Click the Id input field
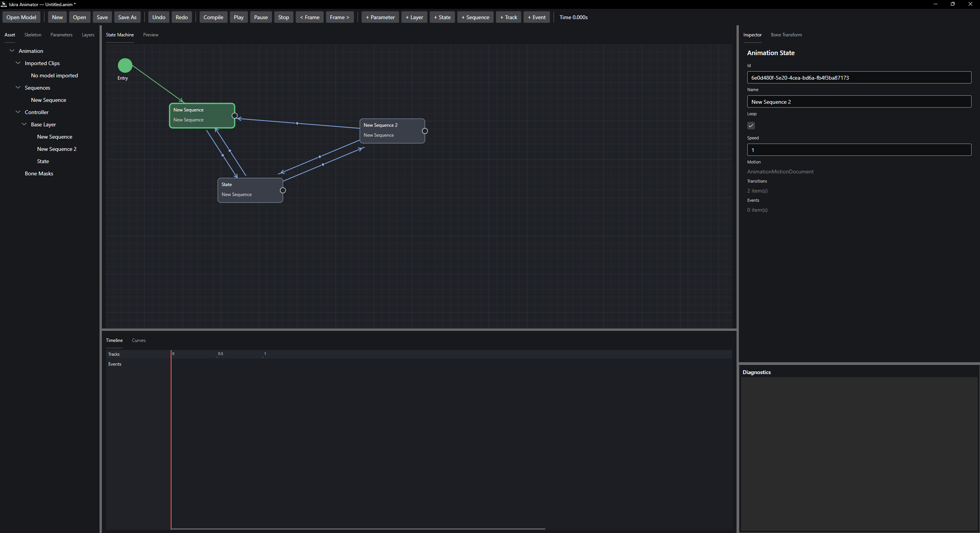The height and width of the screenshot is (533, 980). (859, 77)
